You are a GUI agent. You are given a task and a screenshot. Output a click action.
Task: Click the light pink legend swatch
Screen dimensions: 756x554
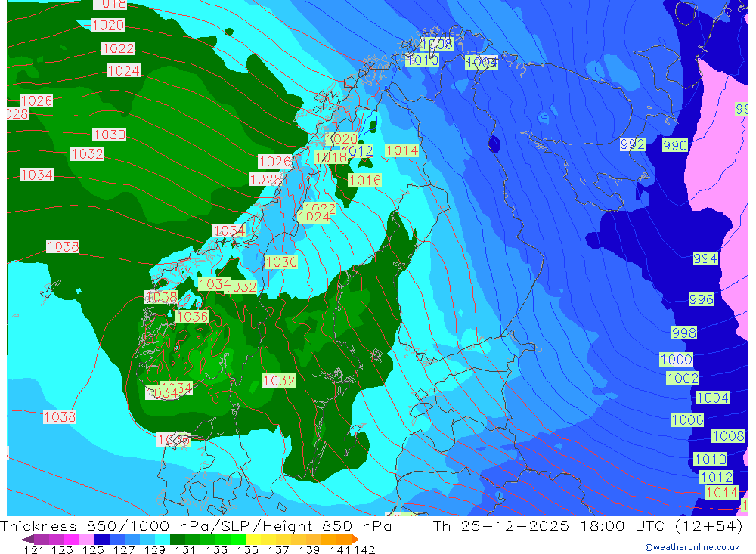click(x=87, y=539)
